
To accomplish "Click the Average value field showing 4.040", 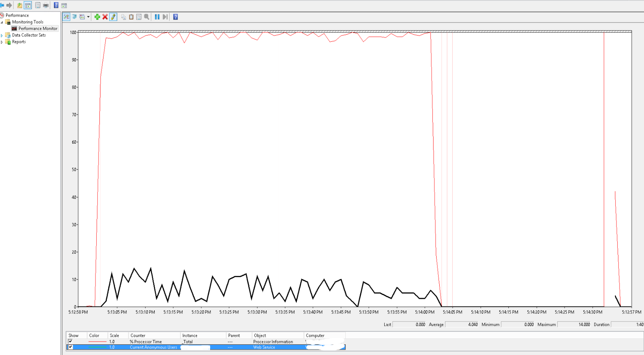I will click(x=462, y=324).
